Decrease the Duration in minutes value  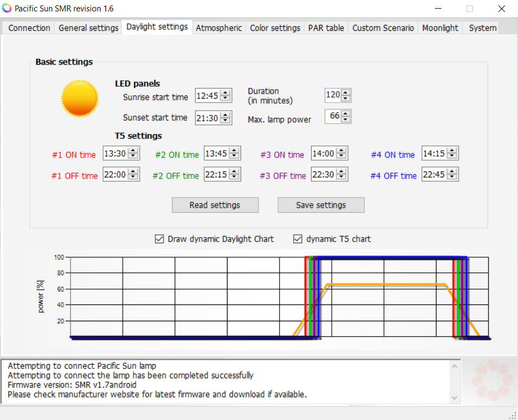[345, 98]
